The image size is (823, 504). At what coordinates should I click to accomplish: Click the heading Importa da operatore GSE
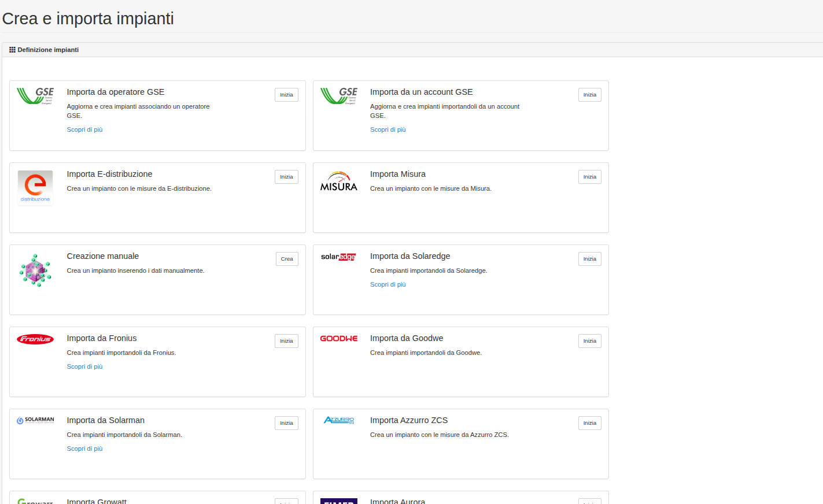(116, 92)
